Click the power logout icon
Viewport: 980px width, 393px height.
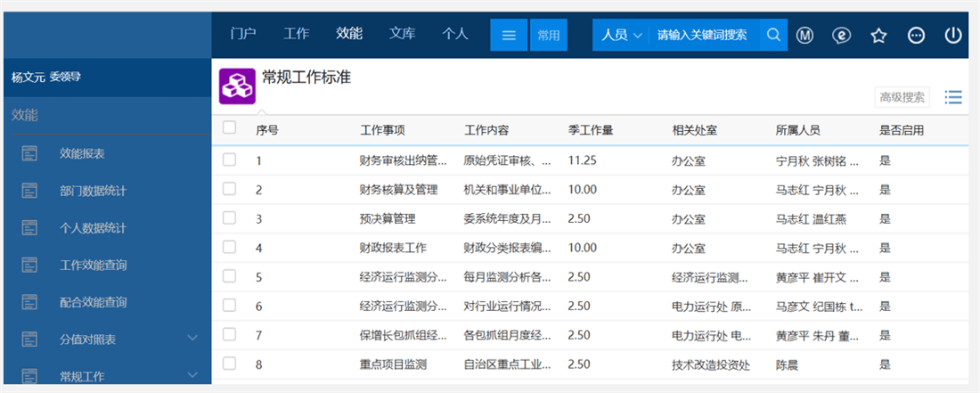click(x=952, y=36)
